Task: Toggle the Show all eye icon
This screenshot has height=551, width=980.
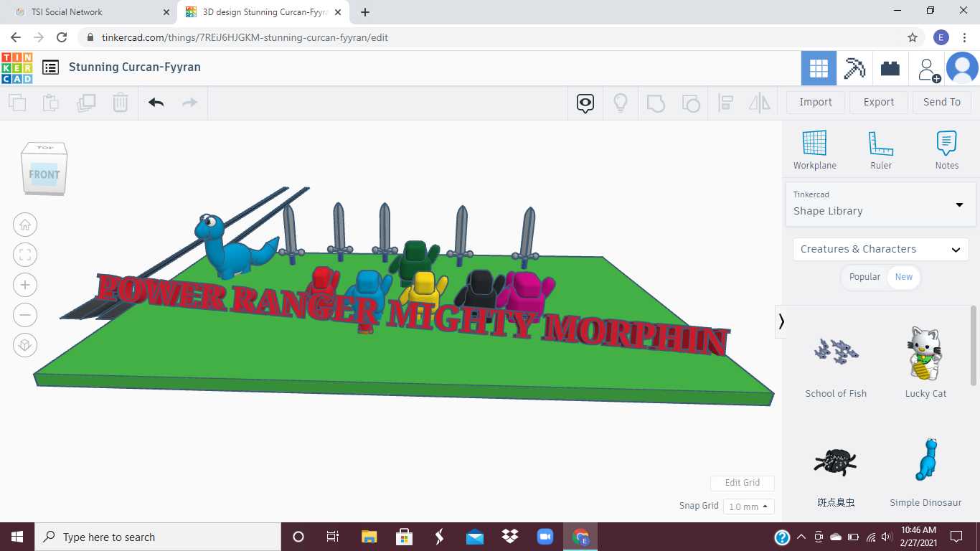Action: pos(585,103)
